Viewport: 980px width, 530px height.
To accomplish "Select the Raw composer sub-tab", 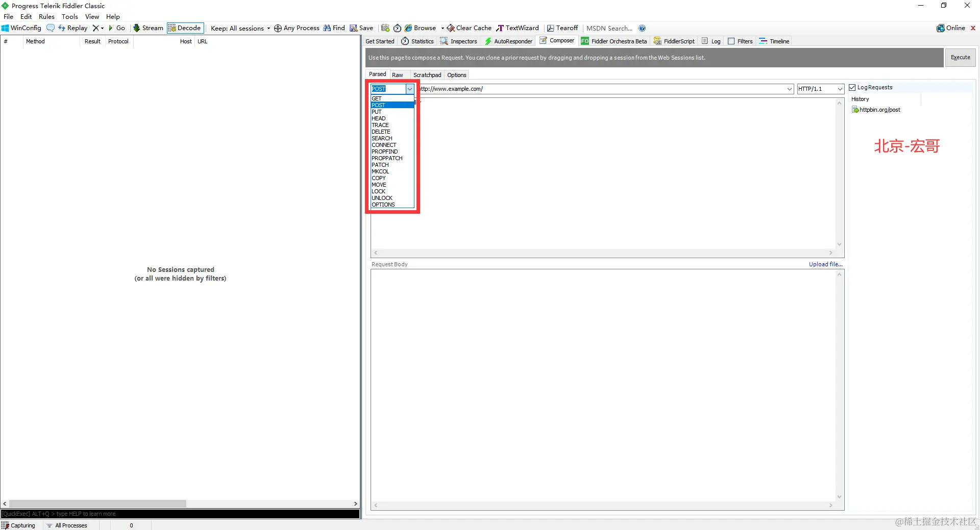I will tap(398, 75).
